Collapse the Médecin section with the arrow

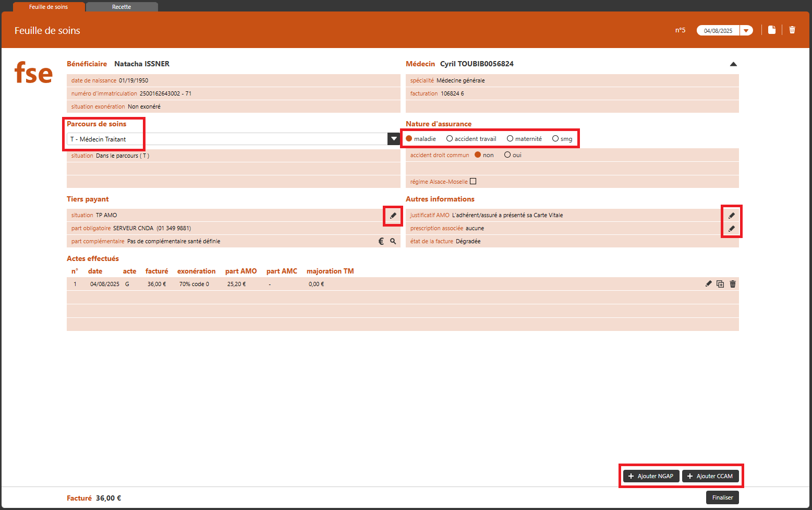pos(733,64)
